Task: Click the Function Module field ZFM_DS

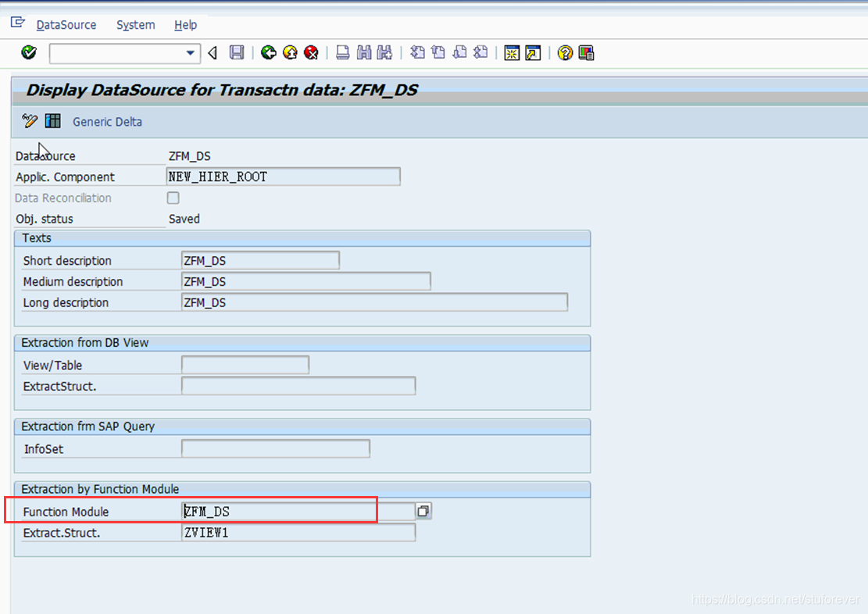Action: pos(298,511)
